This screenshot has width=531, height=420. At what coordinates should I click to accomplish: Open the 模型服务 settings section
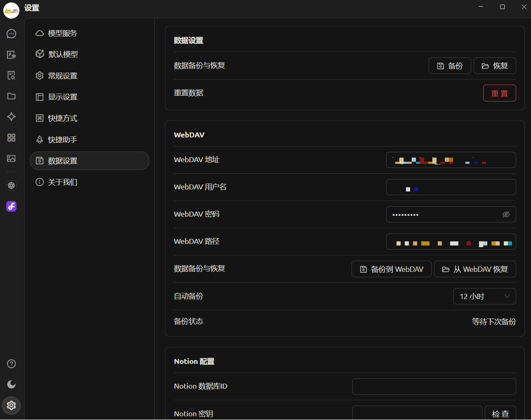point(90,33)
